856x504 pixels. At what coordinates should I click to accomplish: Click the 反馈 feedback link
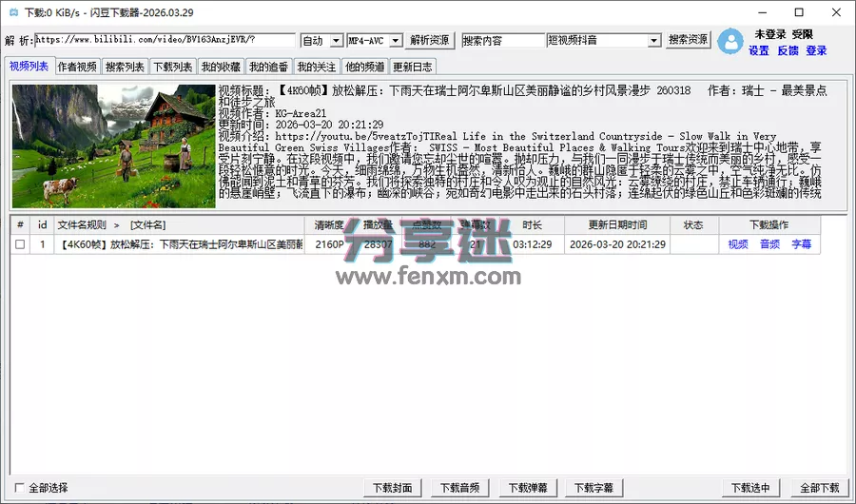(788, 50)
